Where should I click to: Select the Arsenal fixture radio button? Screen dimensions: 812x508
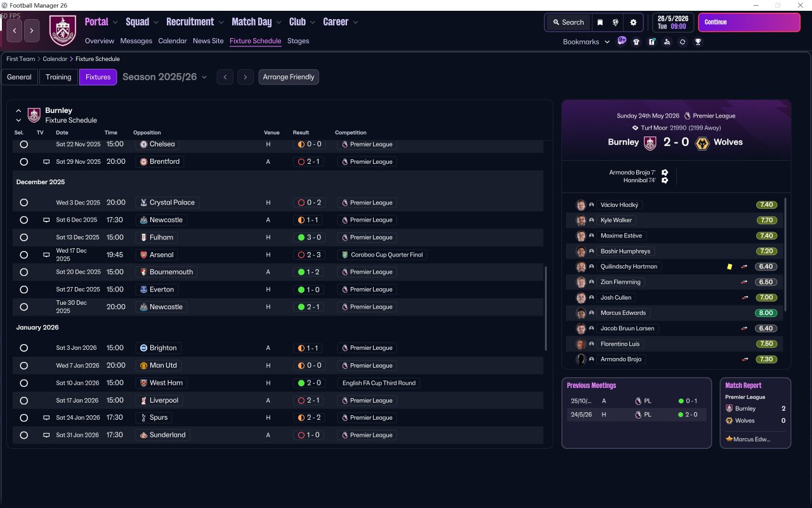(x=23, y=255)
